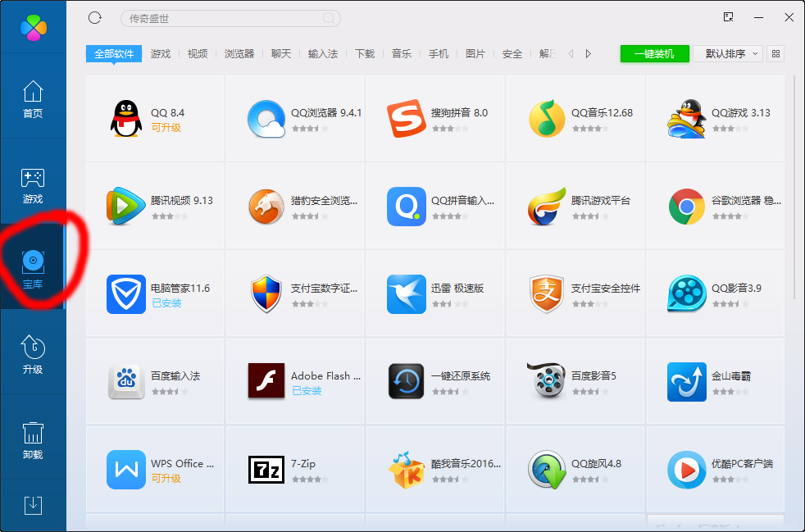Image resolution: width=805 pixels, height=532 pixels.
Task: Open the window menu icon near minimize
Action: [x=728, y=17]
